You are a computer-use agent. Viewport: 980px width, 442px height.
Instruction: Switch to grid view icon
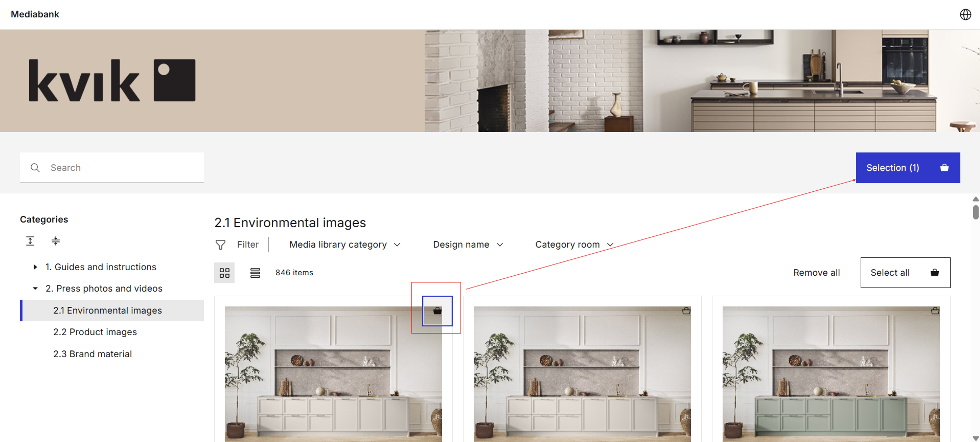pos(225,273)
